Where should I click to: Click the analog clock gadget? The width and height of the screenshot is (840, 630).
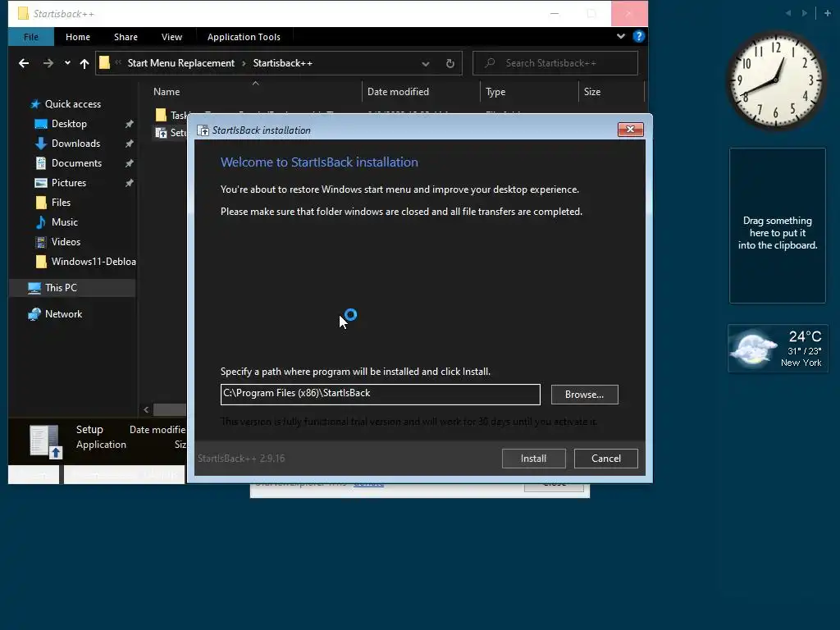tap(775, 81)
